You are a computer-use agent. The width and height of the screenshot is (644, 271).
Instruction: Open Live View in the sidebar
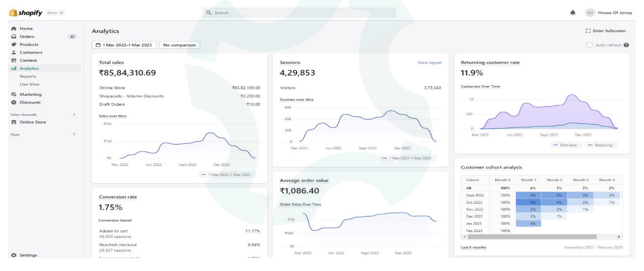(x=30, y=84)
